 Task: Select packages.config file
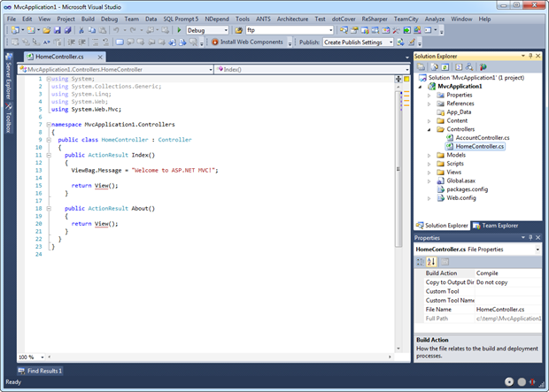(467, 189)
